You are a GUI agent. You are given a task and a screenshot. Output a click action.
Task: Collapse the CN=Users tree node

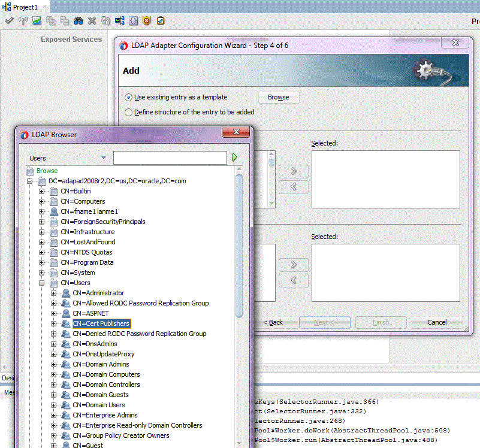coord(42,283)
